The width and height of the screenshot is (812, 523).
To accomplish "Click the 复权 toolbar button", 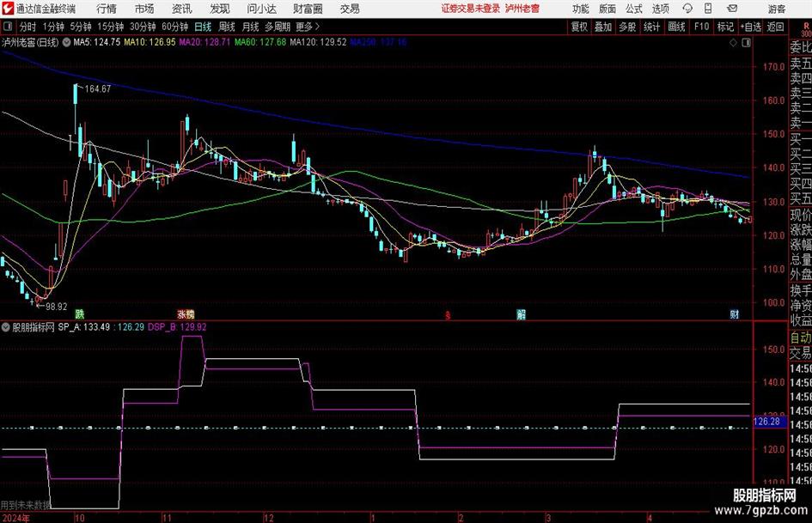I will click(x=579, y=27).
